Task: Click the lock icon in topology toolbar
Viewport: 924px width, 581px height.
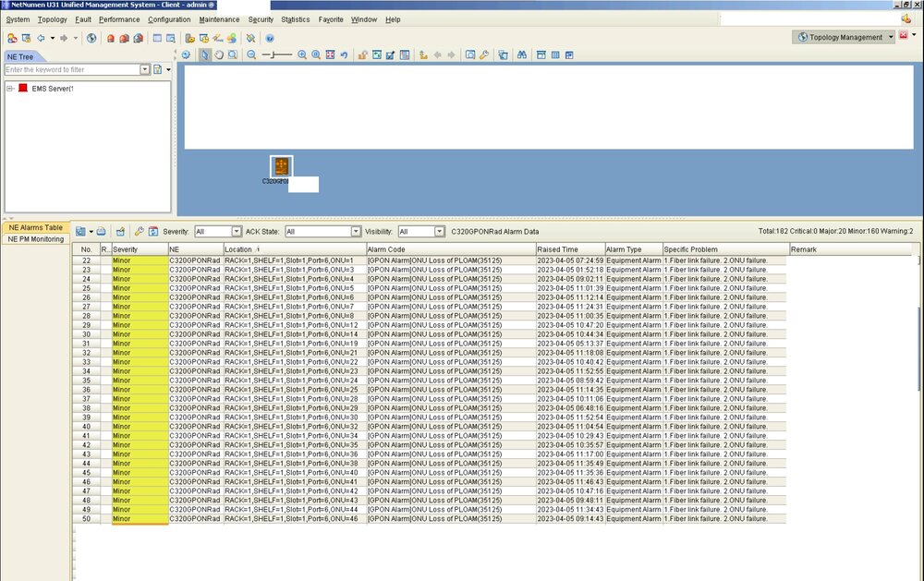Action: pyautogui.click(x=362, y=55)
